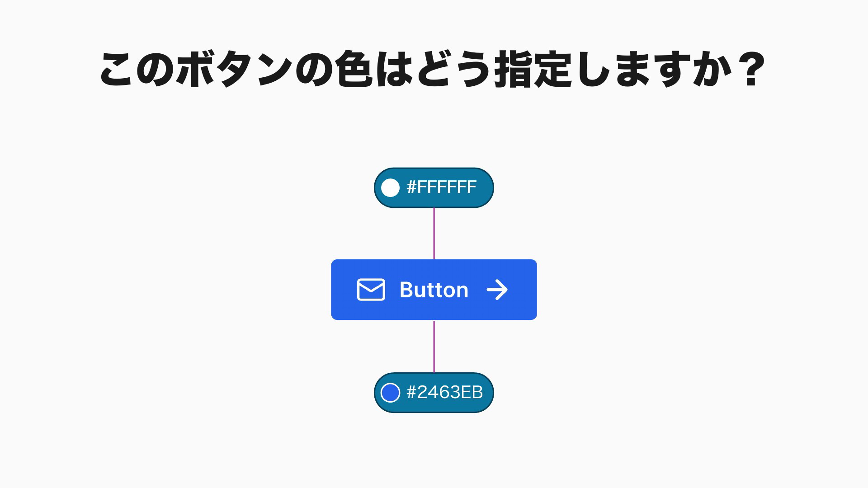
Task: Click the connector line below the button
Action: (x=434, y=346)
